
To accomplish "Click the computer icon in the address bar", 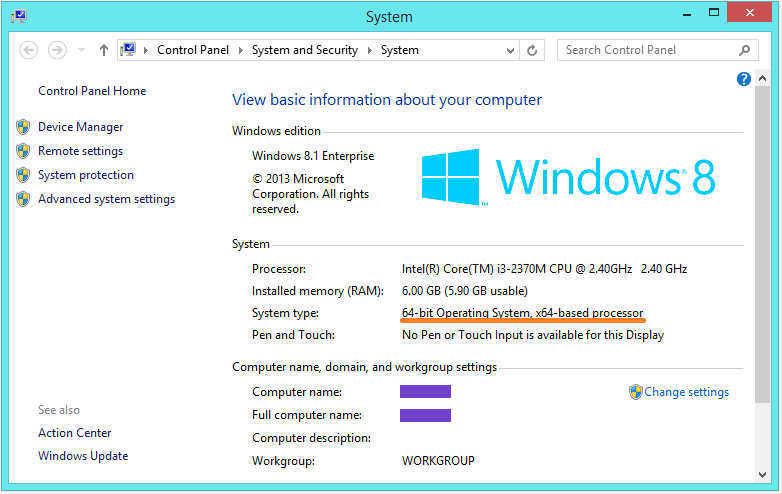I will coord(128,50).
